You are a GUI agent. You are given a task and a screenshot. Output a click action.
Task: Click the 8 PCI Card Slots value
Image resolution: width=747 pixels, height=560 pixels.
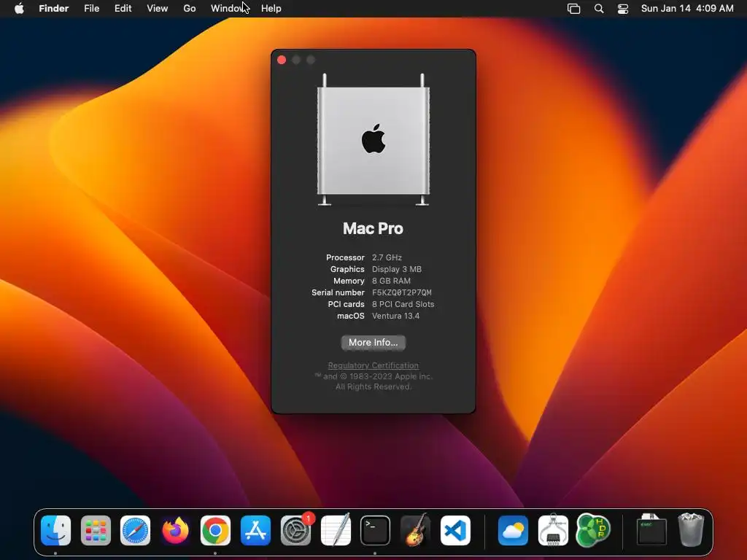pyautogui.click(x=403, y=304)
